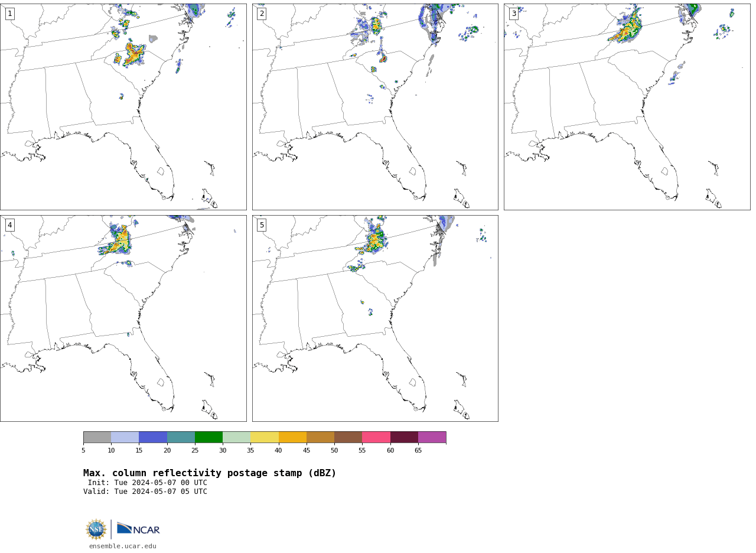The image size is (756, 553).
Task: Click the brown 50-55 dBZ swatch
Action: point(348,437)
